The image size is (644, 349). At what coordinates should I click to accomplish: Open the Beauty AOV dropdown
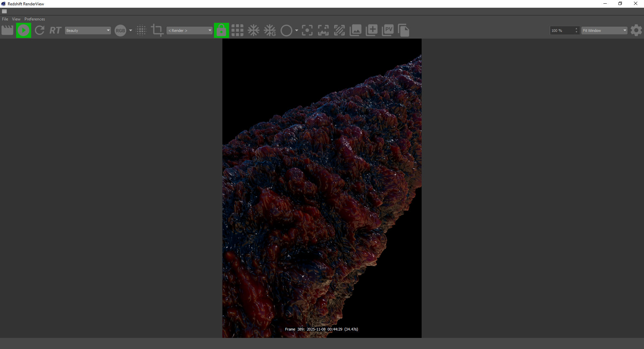[x=88, y=31]
